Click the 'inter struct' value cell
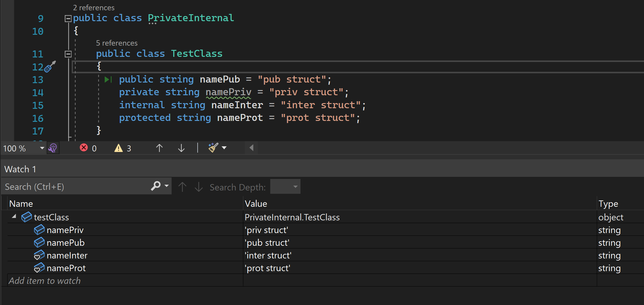 [x=420, y=255]
